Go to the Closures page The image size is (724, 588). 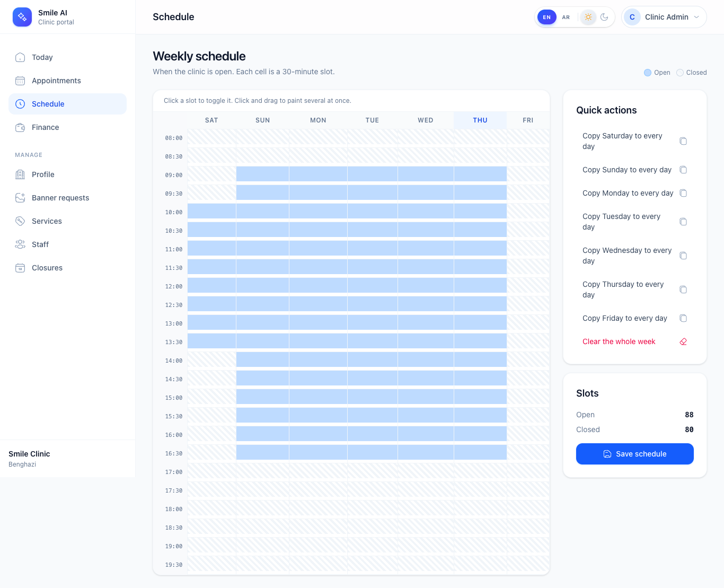[x=68, y=268]
